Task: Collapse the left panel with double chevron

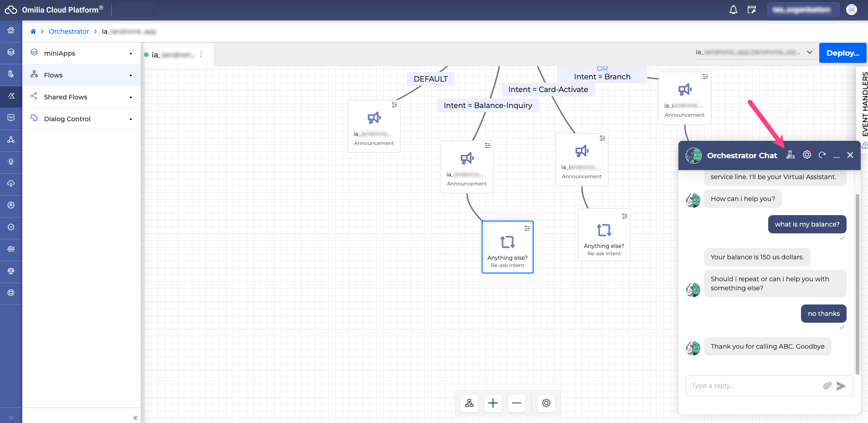Action: [135, 418]
